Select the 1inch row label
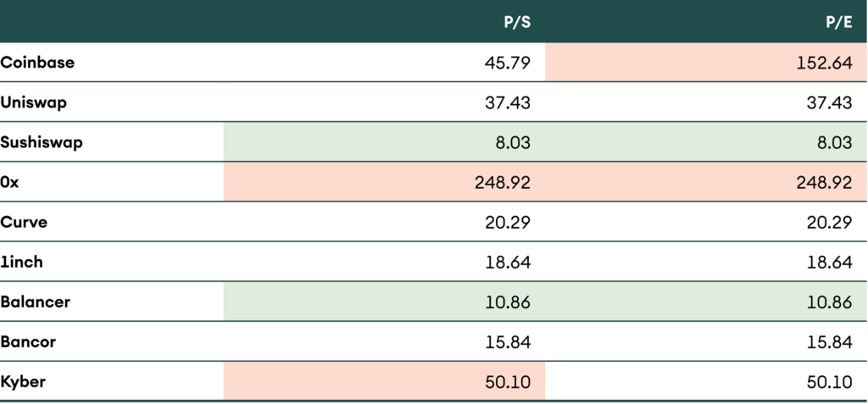The width and height of the screenshot is (868, 404). [22, 262]
